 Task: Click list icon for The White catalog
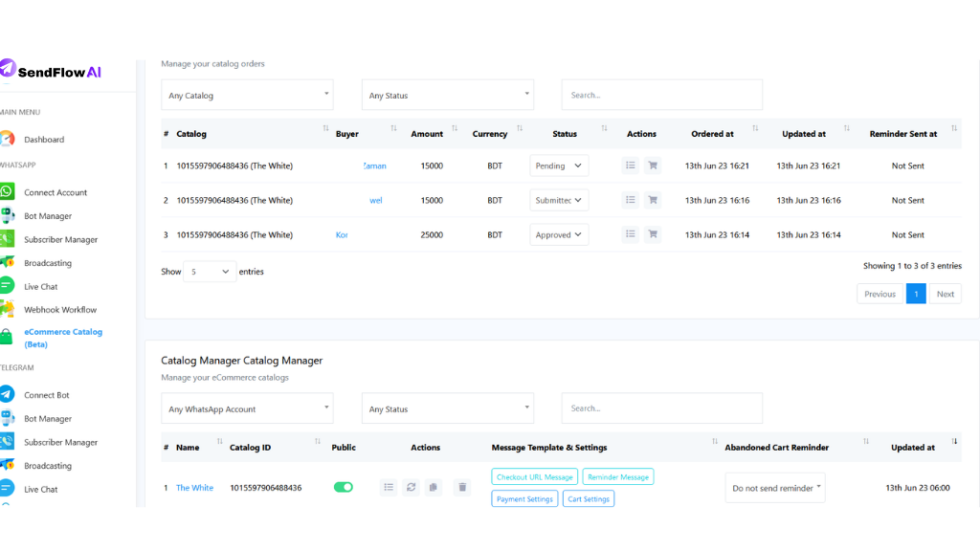click(389, 487)
